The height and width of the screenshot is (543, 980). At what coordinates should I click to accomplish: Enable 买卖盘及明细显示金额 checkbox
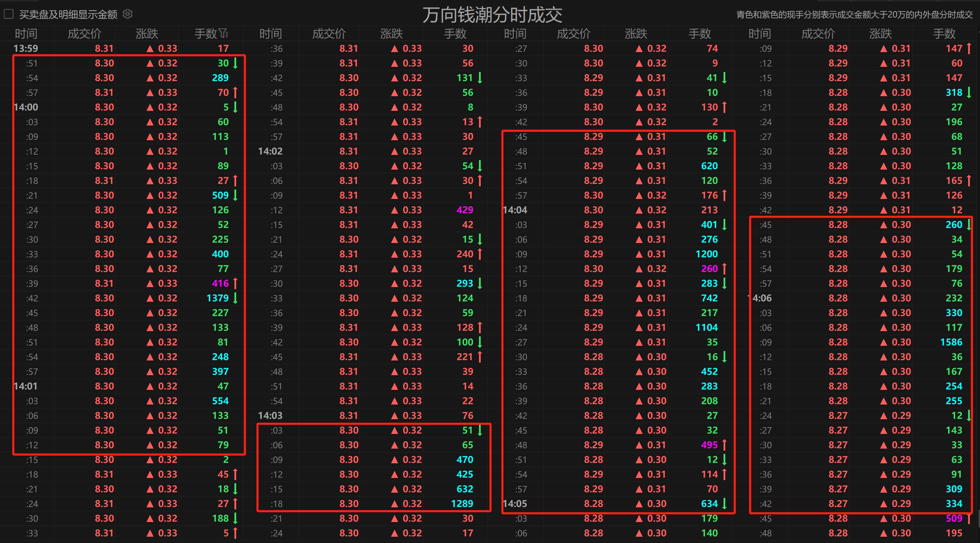(x=9, y=14)
